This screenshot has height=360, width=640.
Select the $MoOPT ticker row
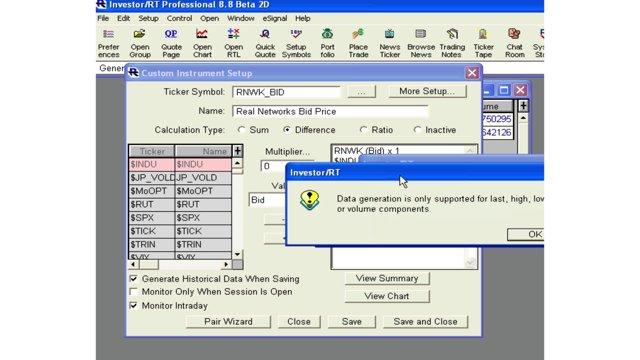180,191
